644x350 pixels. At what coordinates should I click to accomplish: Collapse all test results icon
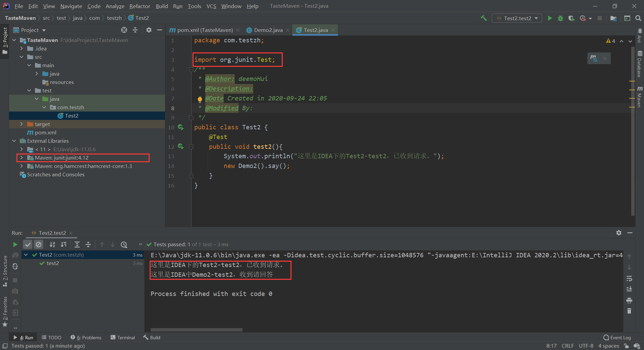click(88, 245)
